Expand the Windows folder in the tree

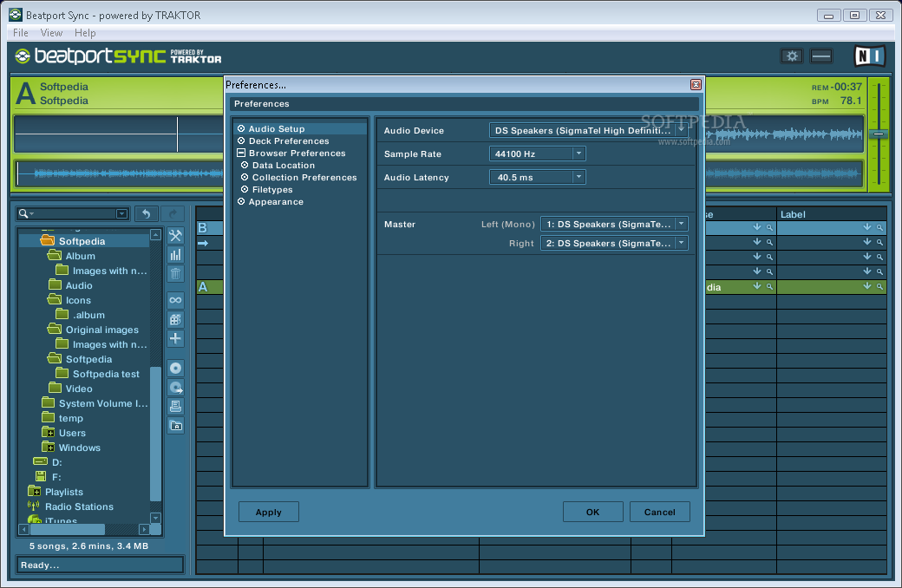pos(50,448)
